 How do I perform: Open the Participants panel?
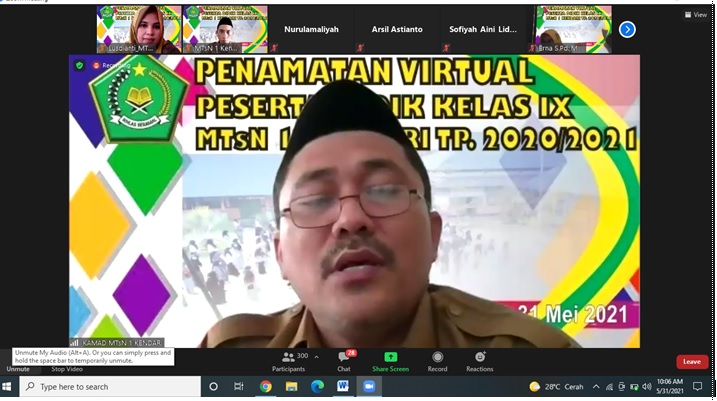288,361
